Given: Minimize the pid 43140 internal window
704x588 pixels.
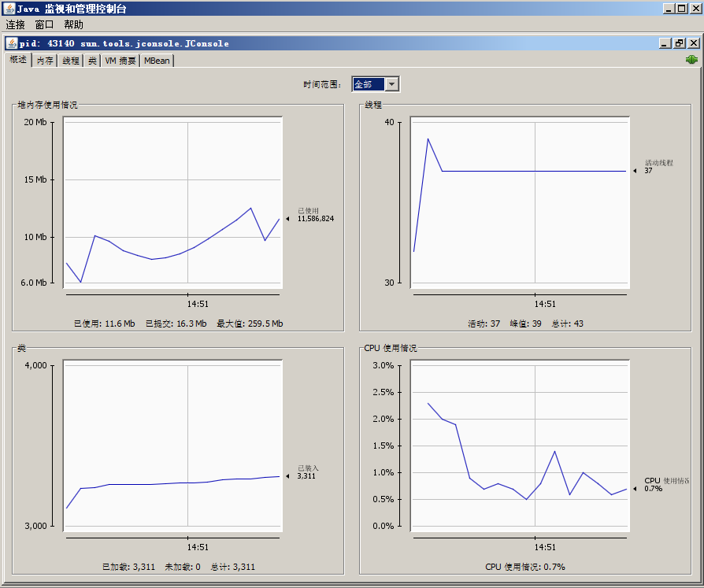Looking at the screenshot, I should tap(665, 43).
